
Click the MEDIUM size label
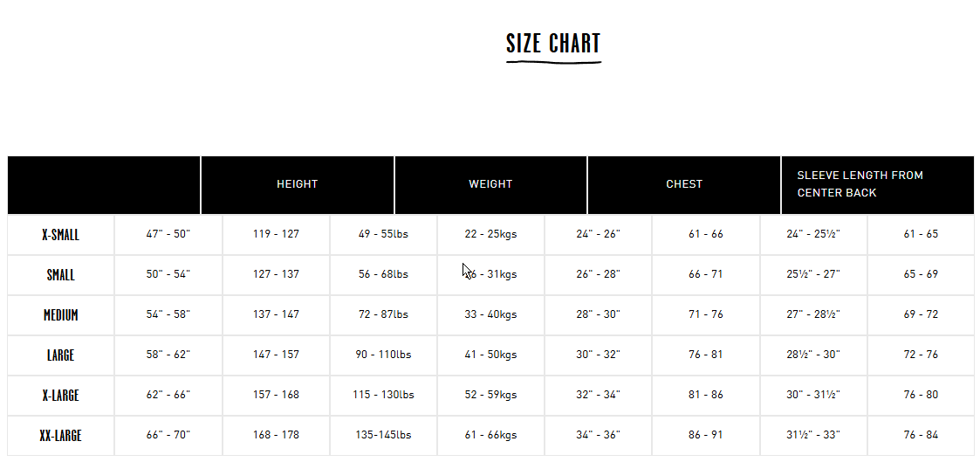tap(60, 315)
